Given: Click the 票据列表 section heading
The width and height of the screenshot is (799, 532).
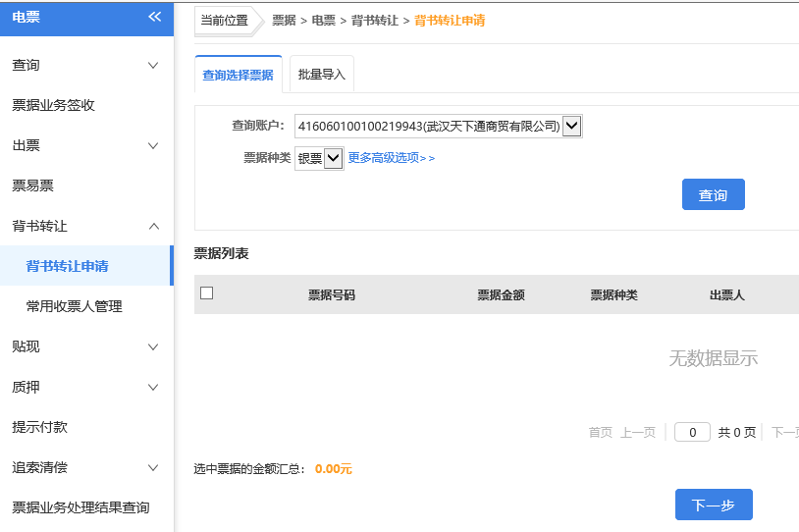Looking at the screenshot, I should coord(221,254).
